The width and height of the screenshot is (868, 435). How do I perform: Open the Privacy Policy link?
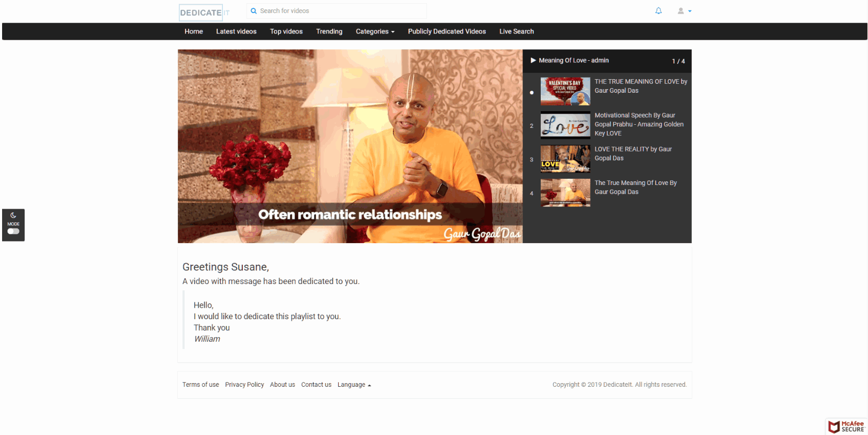coord(244,385)
